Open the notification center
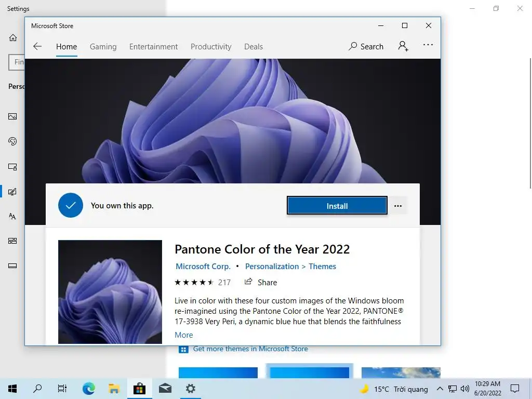The height and width of the screenshot is (399, 532). point(515,389)
